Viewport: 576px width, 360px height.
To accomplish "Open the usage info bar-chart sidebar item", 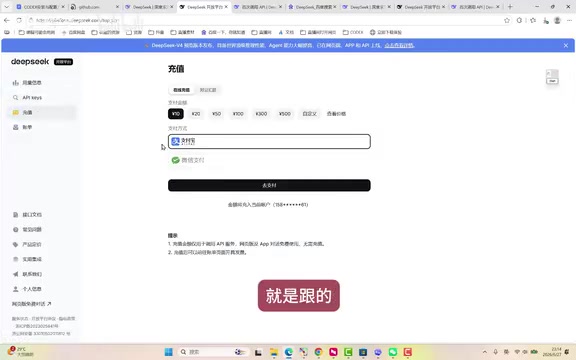I will 28,83.
